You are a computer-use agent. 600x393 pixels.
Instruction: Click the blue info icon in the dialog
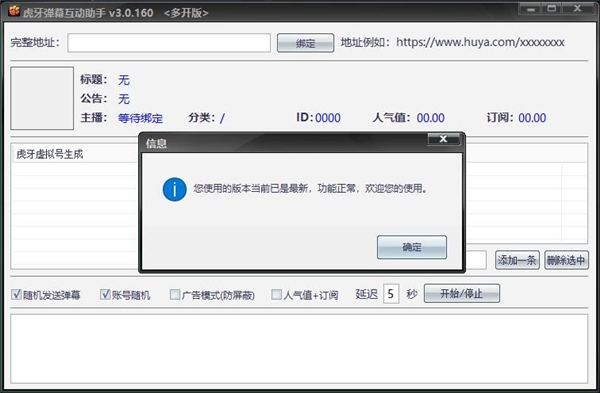174,189
